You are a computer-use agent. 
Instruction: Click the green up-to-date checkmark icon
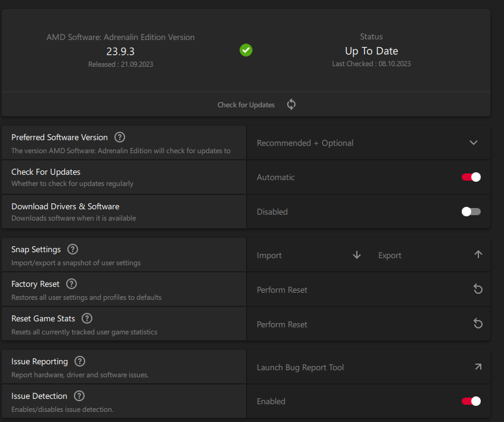(246, 50)
